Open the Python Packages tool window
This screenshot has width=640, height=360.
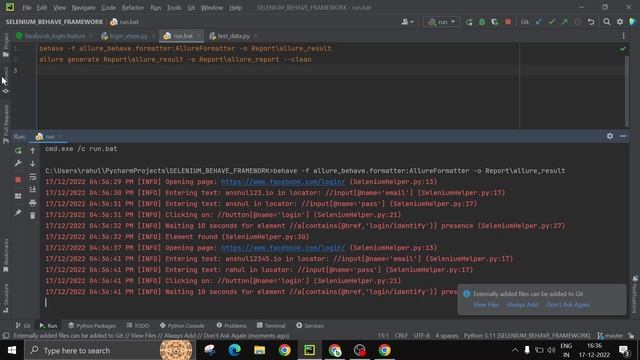click(92, 325)
